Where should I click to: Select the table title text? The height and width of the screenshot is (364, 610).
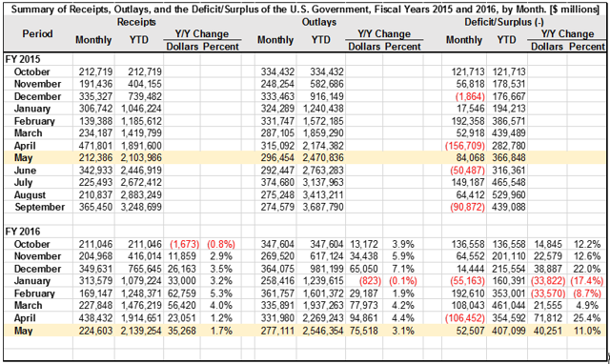tap(305, 9)
